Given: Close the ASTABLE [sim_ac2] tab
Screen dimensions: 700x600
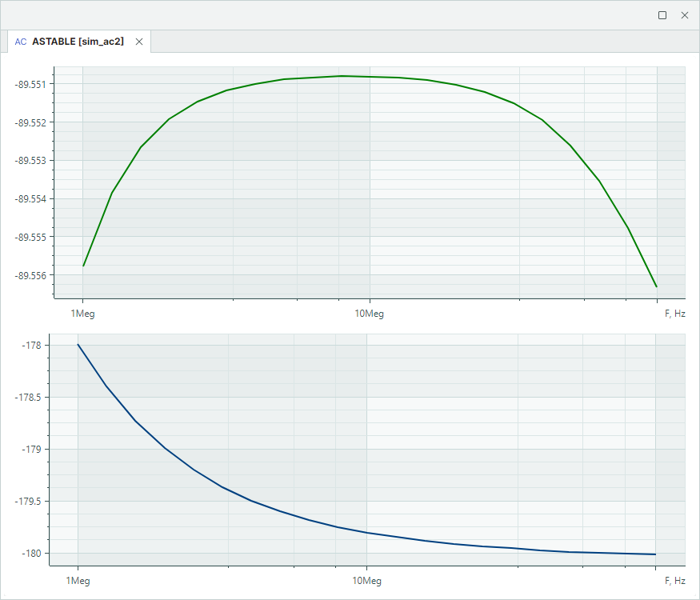Looking at the screenshot, I should coord(139,42).
